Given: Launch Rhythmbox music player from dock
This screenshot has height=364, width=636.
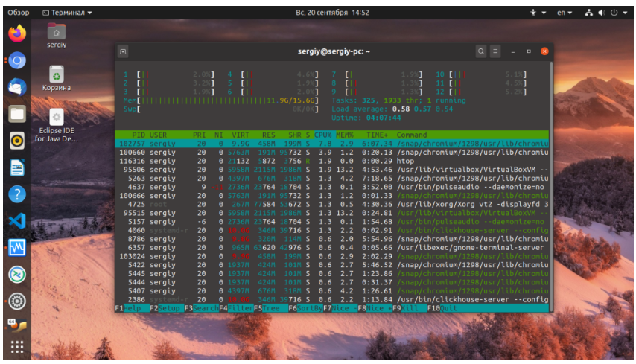Looking at the screenshot, I should 17,141.
